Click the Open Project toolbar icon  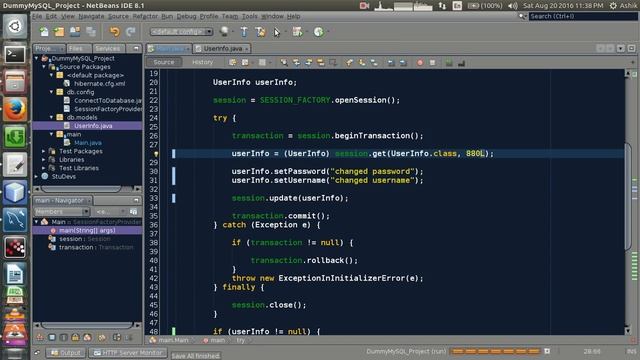click(75, 32)
